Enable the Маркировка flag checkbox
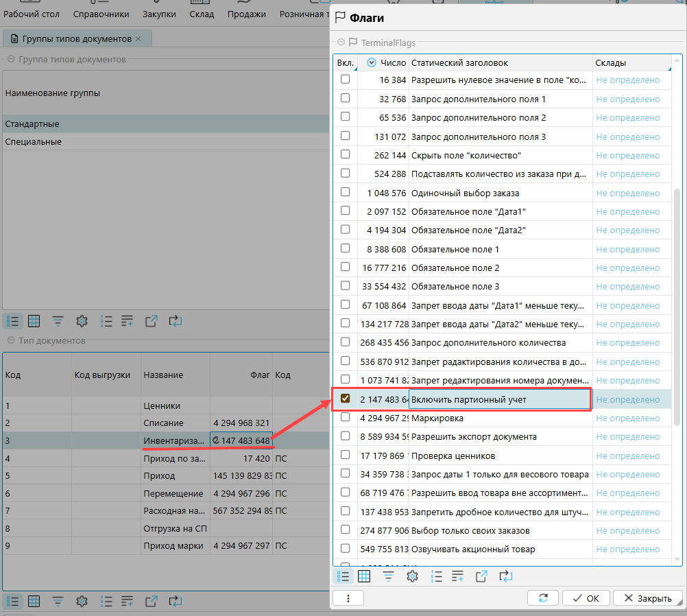 pos(346,417)
